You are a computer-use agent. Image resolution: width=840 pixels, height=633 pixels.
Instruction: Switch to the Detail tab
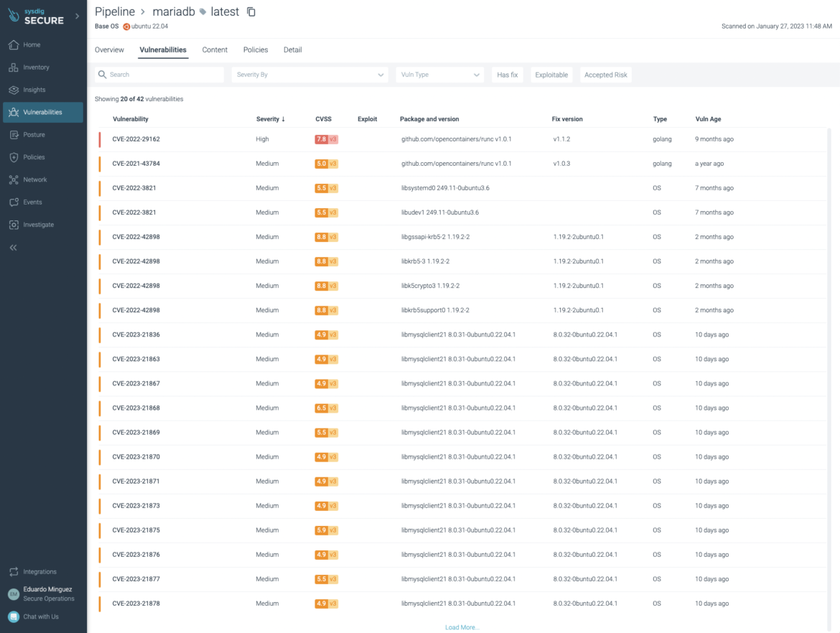(x=292, y=50)
